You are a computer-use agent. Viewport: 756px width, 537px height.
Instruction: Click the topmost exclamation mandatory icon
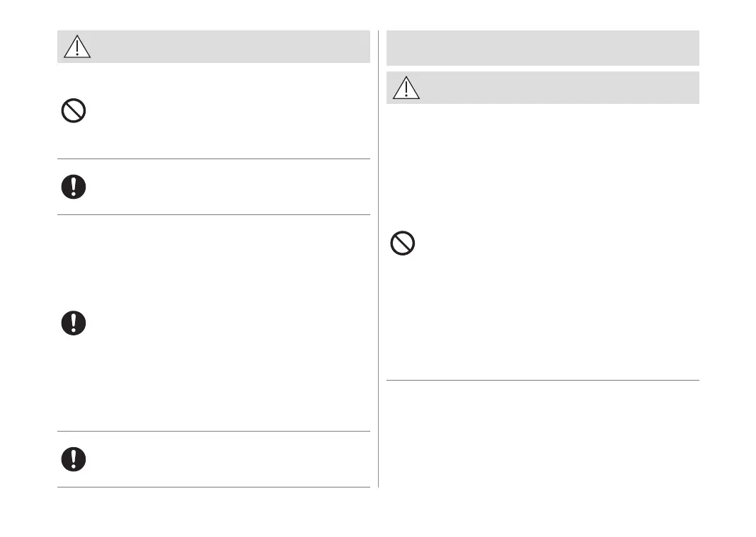pos(74,186)
